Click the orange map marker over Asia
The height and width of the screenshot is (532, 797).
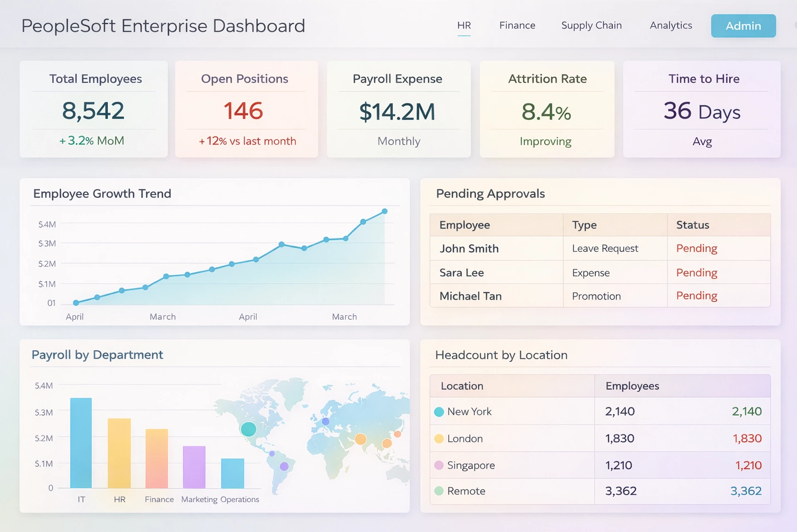(x=361, y=439)
